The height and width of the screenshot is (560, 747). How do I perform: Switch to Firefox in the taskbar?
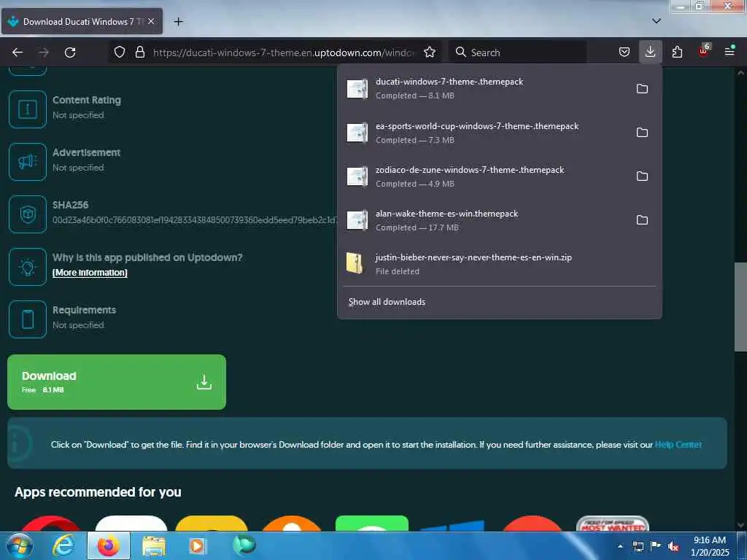[109, 546]
